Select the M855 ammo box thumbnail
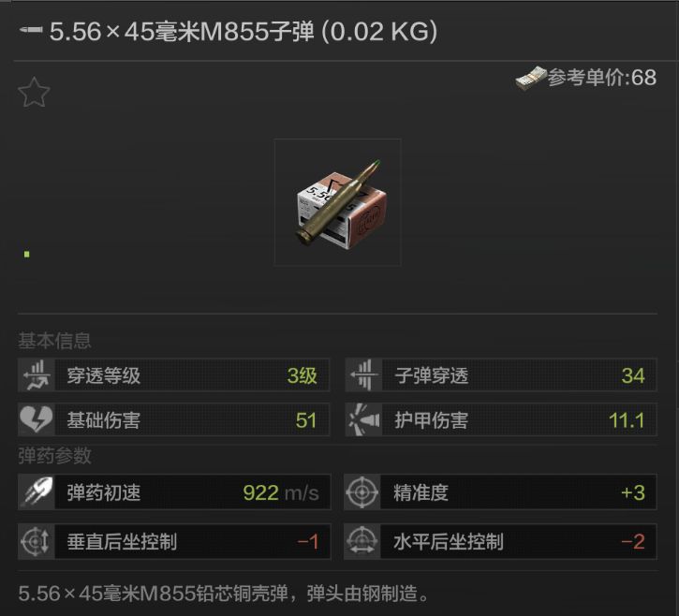679x616 pixels. (338, 202)
